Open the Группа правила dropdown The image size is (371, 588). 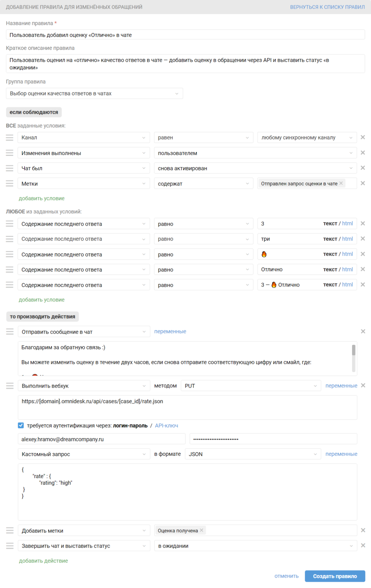click(x=95, y=93)
